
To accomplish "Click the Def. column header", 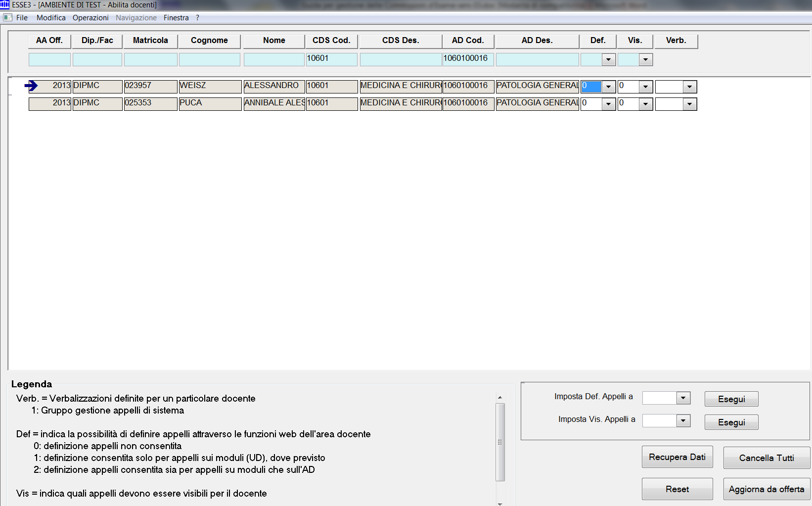I will pyautogui.click(x=598, y=41).
